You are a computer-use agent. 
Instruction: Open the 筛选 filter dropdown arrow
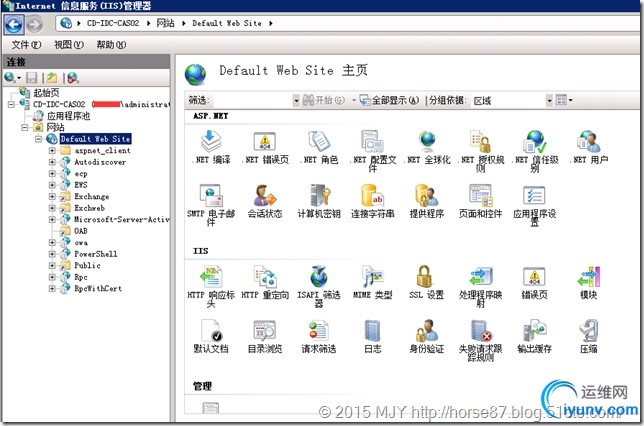[296, 100]
